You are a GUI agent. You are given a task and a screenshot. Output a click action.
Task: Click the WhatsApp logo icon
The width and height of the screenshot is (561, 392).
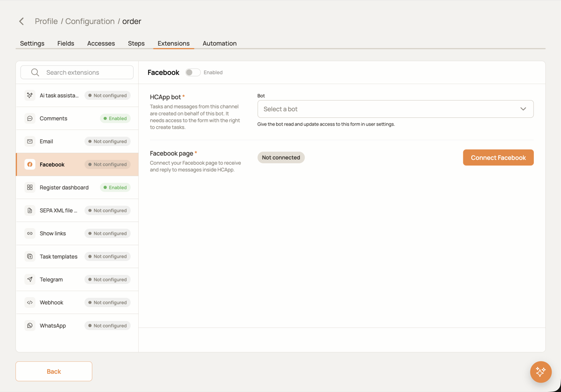pos(30,326)
